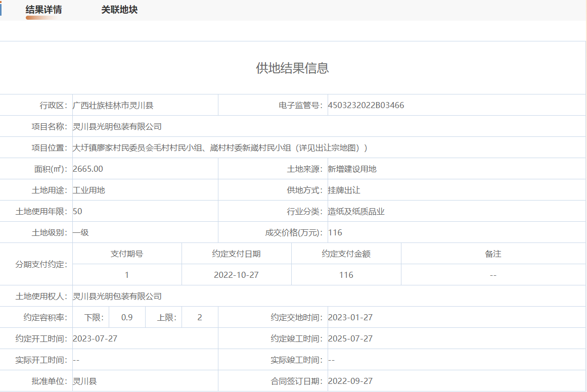Click 行业分类 value 造纸及纸质品业

tap(356, 212)
